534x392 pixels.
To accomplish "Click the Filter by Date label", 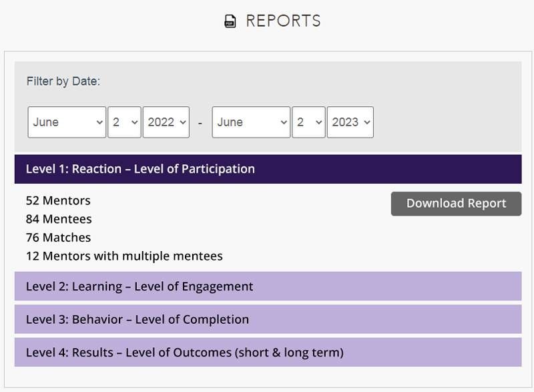I will pos(63,81).
